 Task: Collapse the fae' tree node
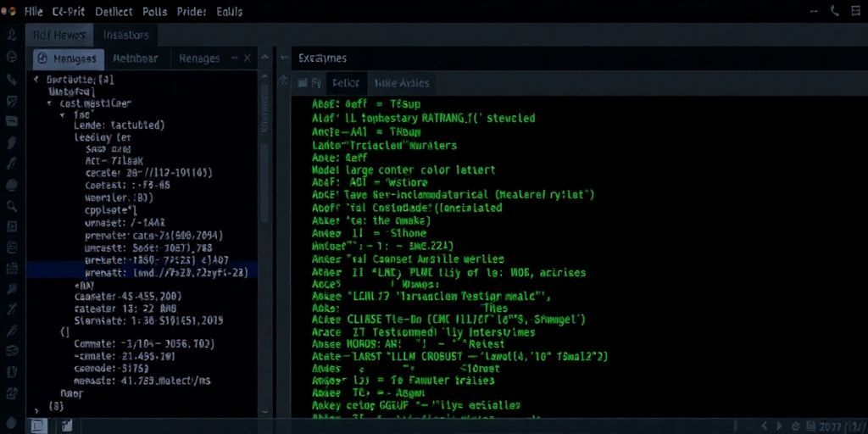coord(62,115)
